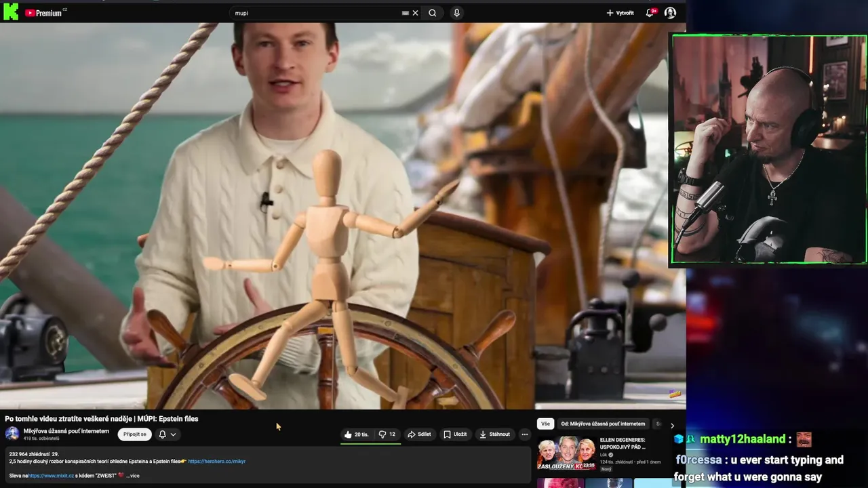Click the green Kick logo
Screen dimensions: 868x488
11,12
